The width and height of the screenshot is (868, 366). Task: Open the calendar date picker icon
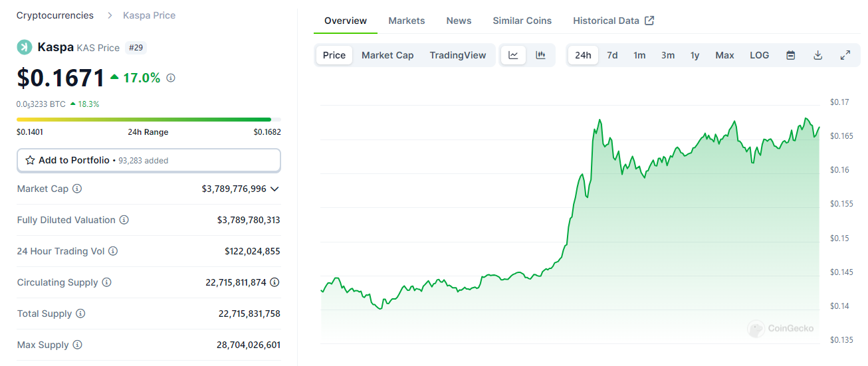(x=791, y=55)
